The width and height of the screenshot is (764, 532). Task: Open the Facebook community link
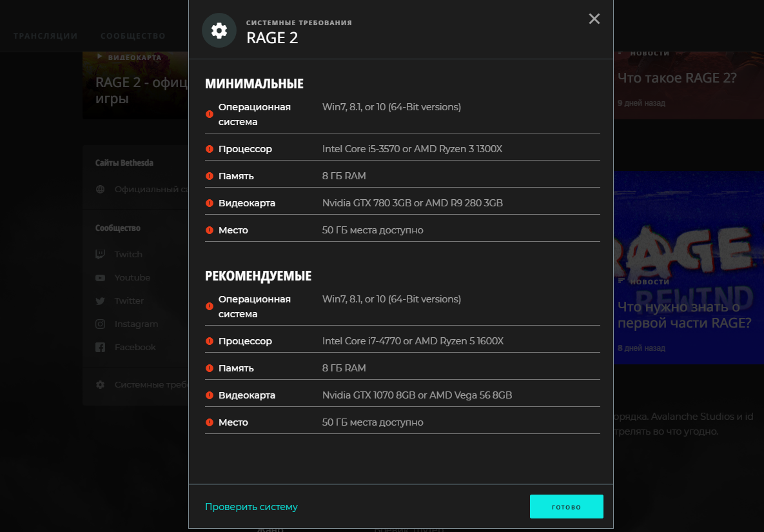click(135, 348)
